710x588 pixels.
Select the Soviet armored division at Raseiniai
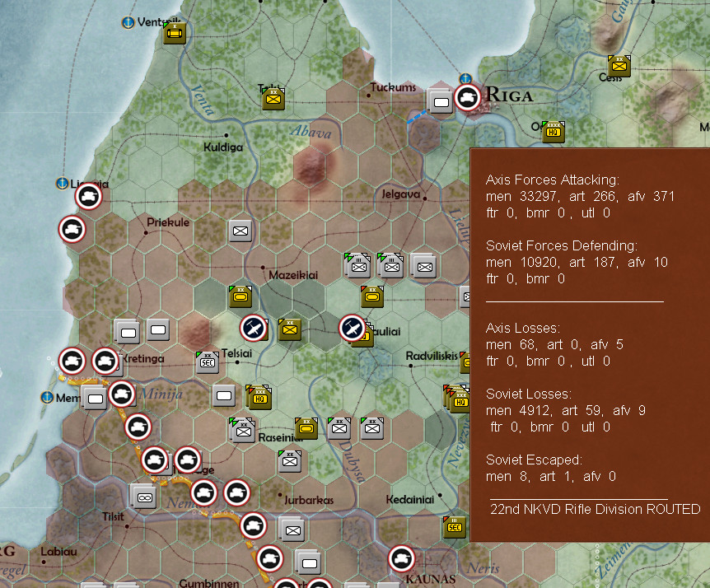click(306, 428)
